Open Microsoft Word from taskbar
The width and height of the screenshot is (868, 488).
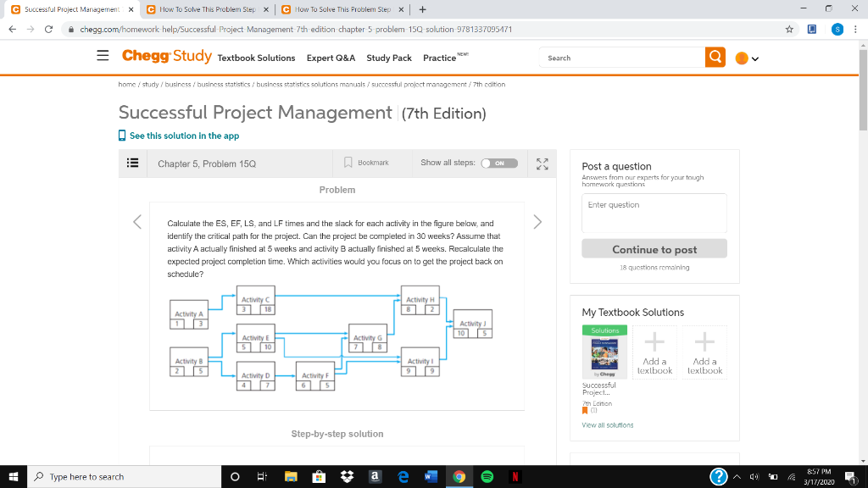tap(431, 476)
